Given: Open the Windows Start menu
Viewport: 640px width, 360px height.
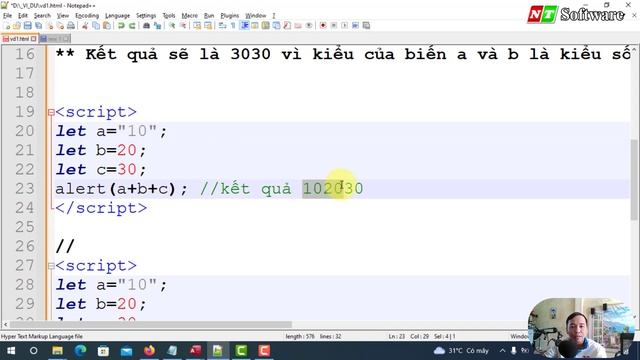Looking at the screenshot, I should 11,351.
